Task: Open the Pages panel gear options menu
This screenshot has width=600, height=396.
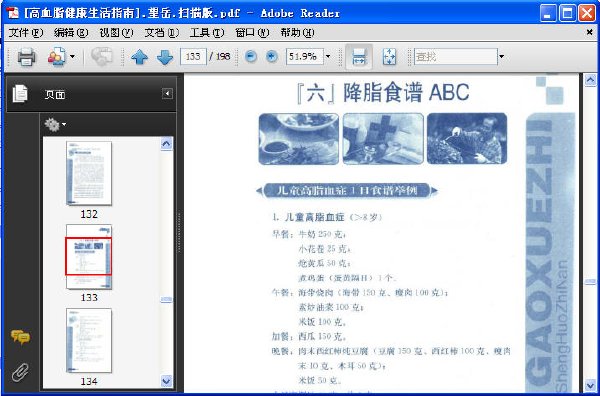Action: click(55, 125)
